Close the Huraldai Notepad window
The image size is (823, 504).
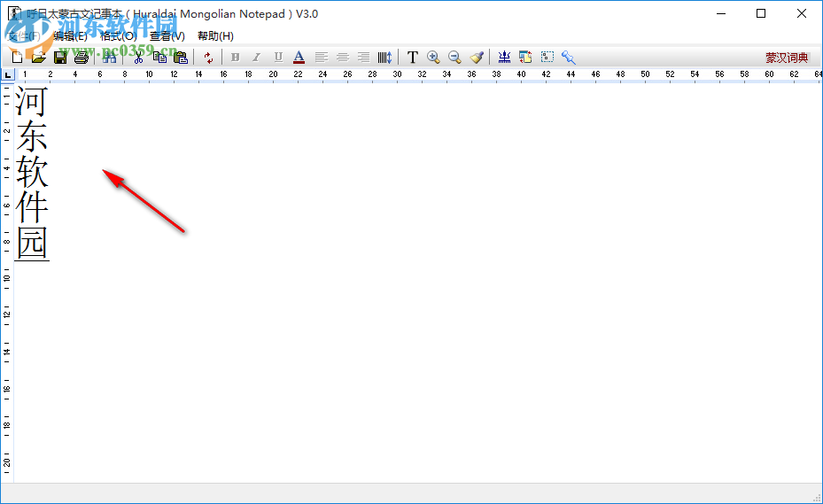(802, 13)
